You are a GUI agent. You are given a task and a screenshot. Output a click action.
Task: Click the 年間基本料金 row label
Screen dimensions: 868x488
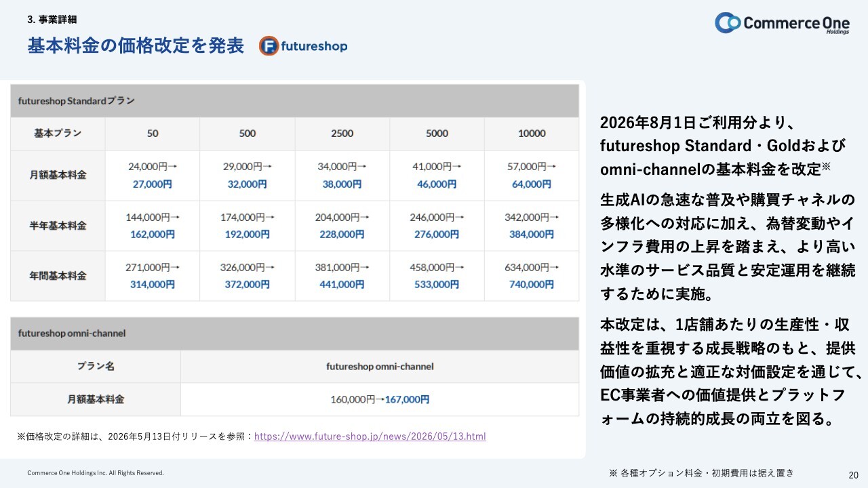[x=58, y=276]
